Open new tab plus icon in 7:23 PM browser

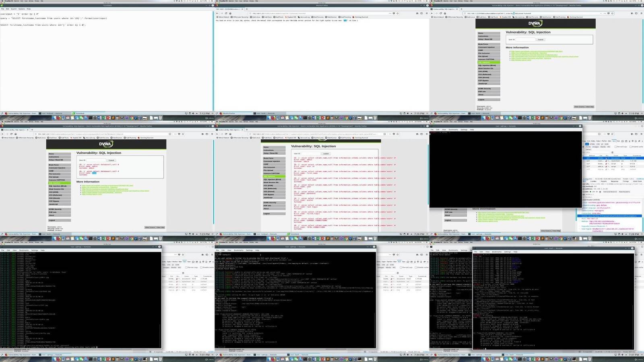pos(32,130)
